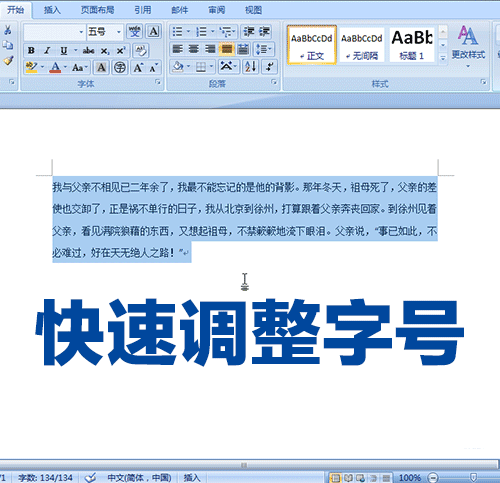Toggle show paragraph marks
Screen dimensions: 500x483
click(269, 67)
